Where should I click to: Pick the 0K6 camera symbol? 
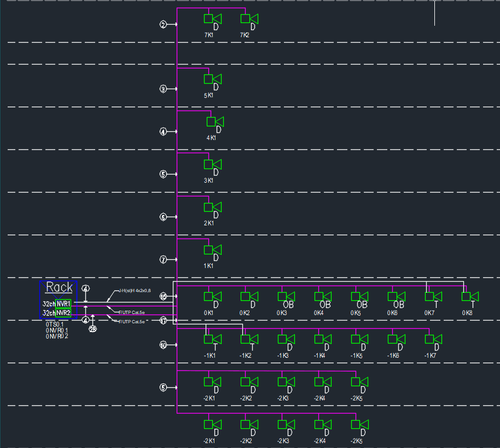point(397,296)
